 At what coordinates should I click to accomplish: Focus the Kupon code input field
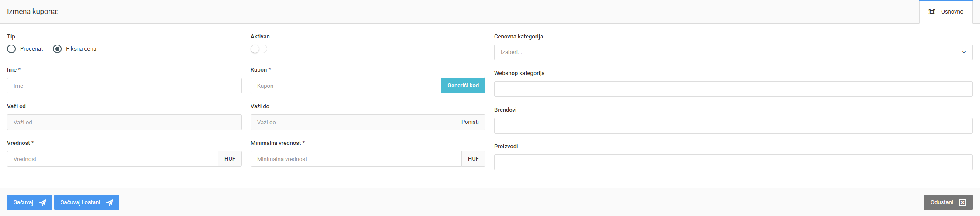click(x=345, y=86)
